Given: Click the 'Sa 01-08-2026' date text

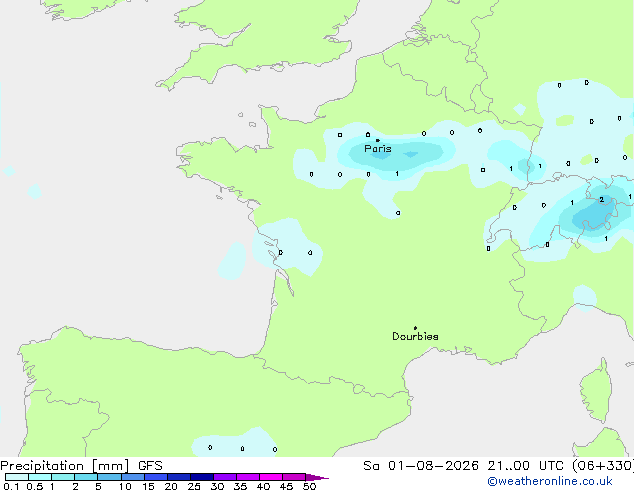Looking at the screenshot, I should coord(421,466).
